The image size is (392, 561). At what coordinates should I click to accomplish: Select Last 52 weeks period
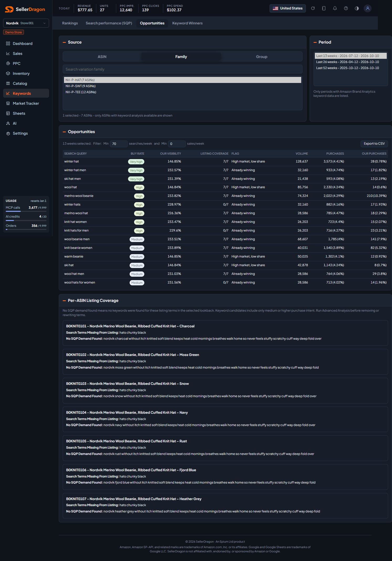click(x=351, y=68)
